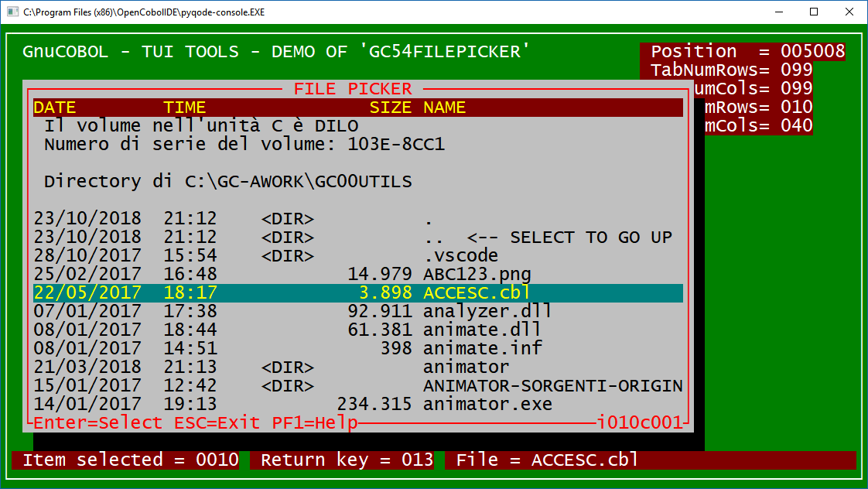Click the Position status field
Screen dimensions: 868x489
pyautogui.click(x=743, y=51)
